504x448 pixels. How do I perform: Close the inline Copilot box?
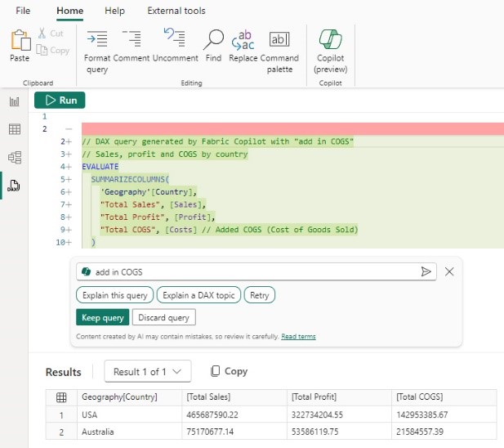tap(449, 271)
